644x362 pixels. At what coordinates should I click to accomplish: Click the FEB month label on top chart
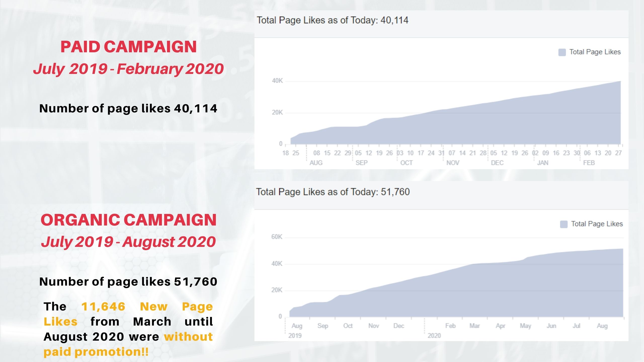click(589, 163)
